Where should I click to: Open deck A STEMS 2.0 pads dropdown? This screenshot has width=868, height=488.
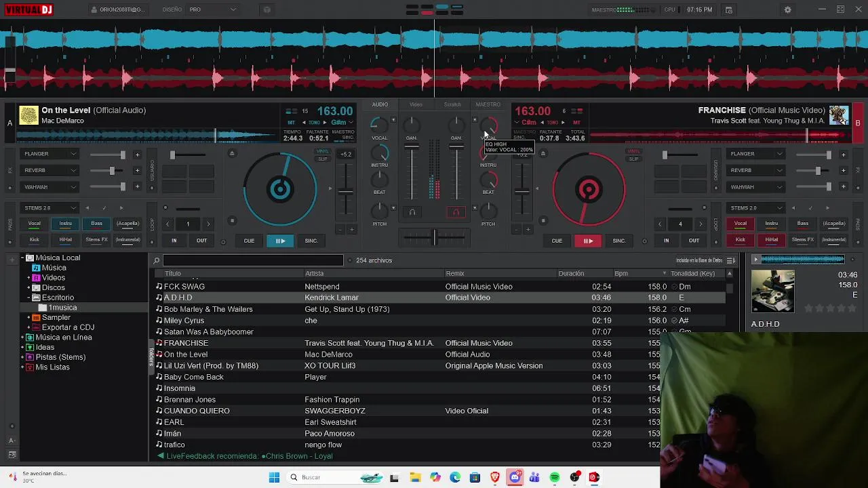(x=51, y=208)
